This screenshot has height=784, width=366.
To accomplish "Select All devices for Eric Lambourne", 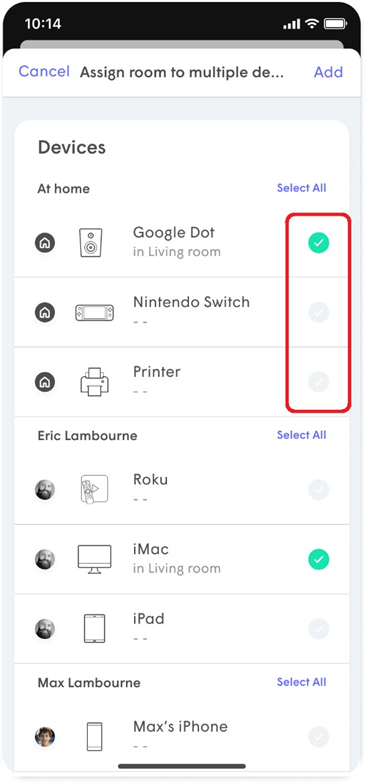I will click(x=302, y=435).
